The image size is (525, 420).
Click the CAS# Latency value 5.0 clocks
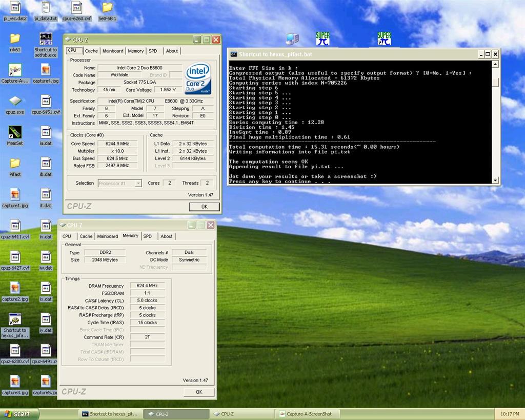(147, 301)
